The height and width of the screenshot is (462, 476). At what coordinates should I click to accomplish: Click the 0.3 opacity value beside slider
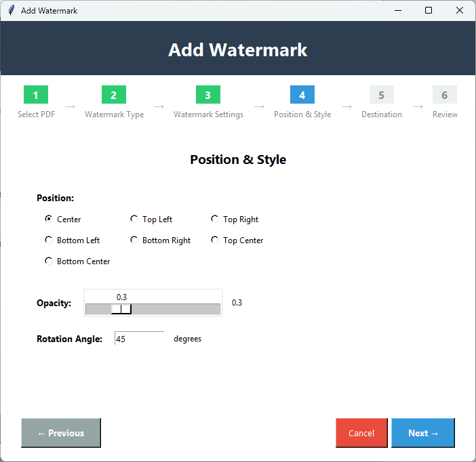(x=237, y=302)
